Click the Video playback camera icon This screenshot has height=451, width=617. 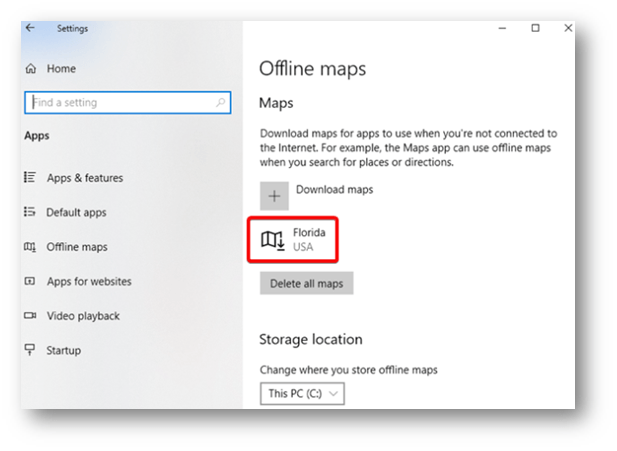30,316
